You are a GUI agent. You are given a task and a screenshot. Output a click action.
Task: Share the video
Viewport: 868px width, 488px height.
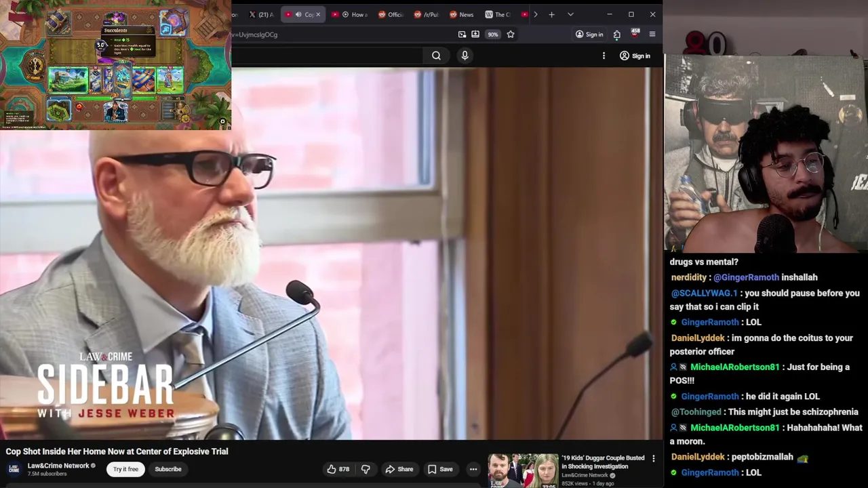[x=399, y=469]
